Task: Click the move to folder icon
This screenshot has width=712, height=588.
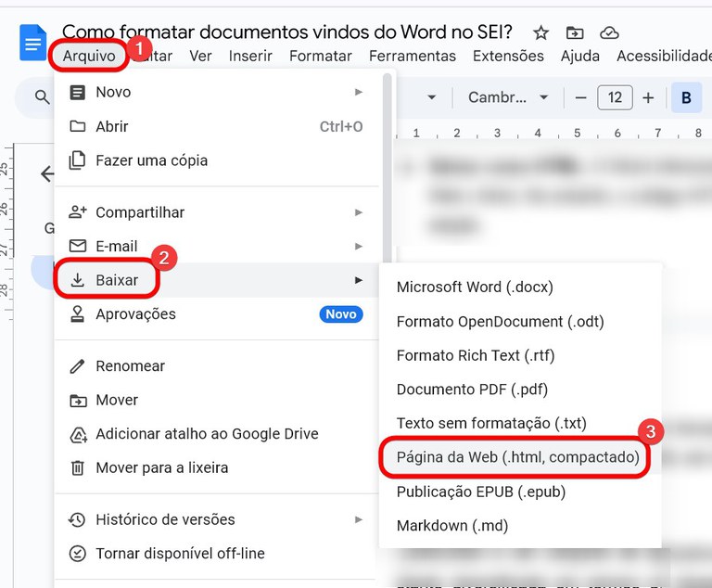Action: point(575,33)
